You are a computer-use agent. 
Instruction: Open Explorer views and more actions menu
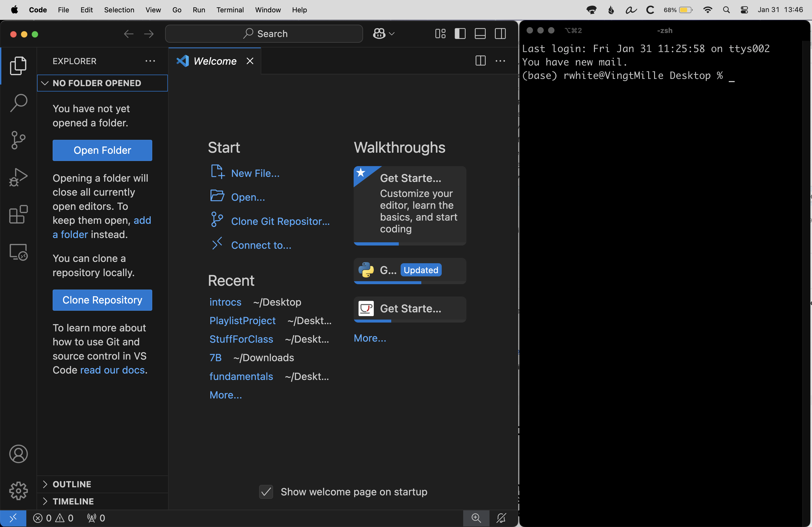tap(150, 61)
